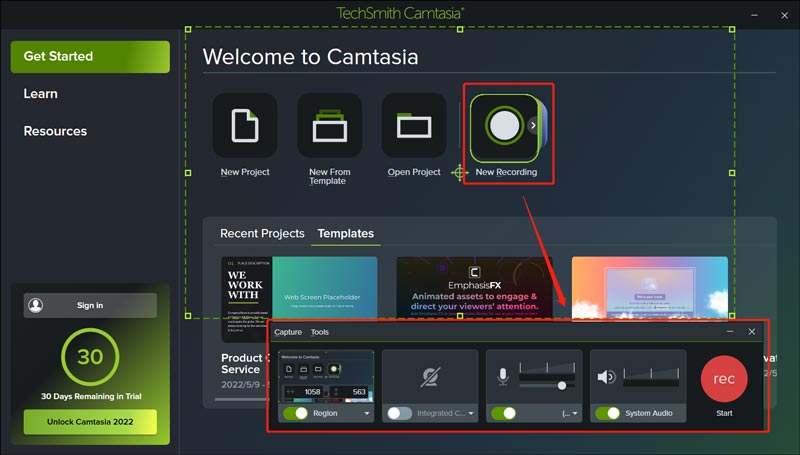Click the right-middle capture region handle

point(732,173)
